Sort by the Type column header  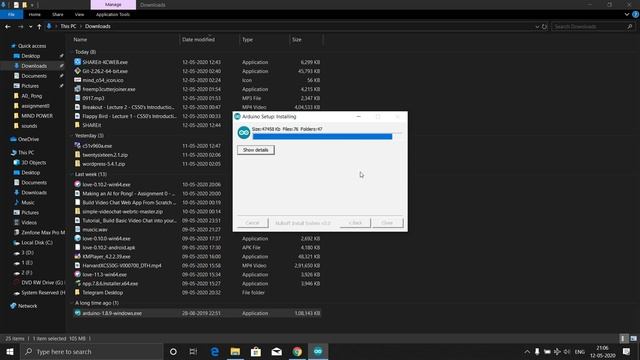tap(247, 40)
